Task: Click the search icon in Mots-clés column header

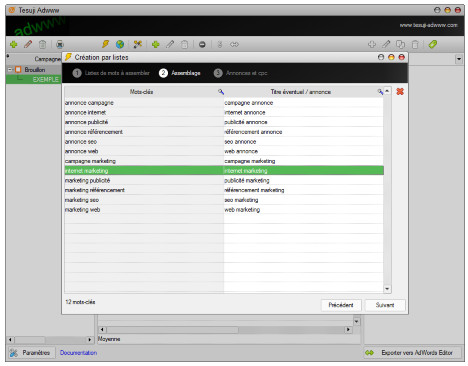Action: (x=221, y=91)
